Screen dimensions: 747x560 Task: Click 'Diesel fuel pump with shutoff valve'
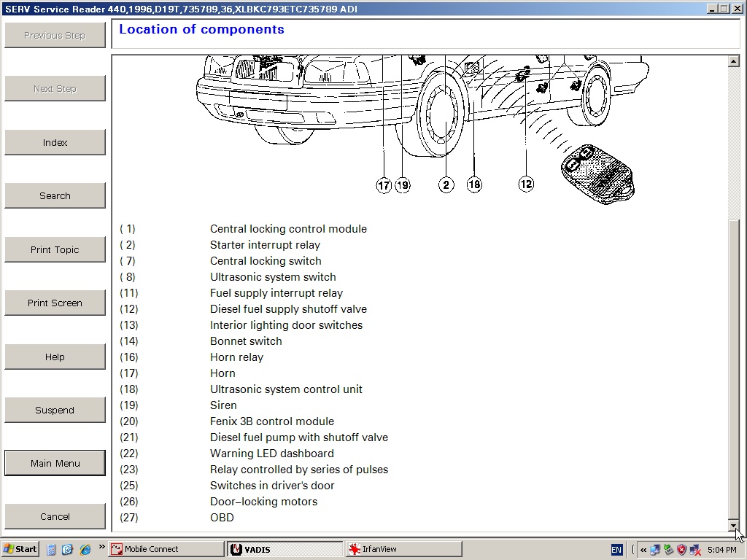(298, 437)
